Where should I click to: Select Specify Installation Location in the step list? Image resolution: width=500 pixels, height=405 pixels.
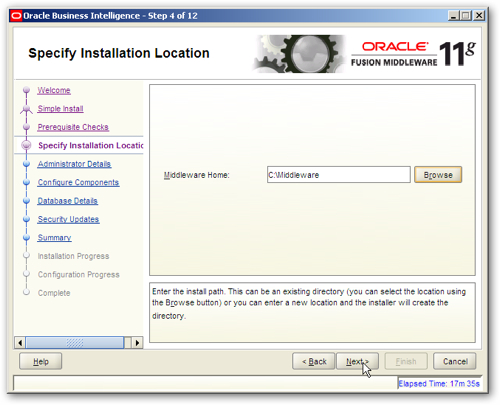(x=91, y=145)
